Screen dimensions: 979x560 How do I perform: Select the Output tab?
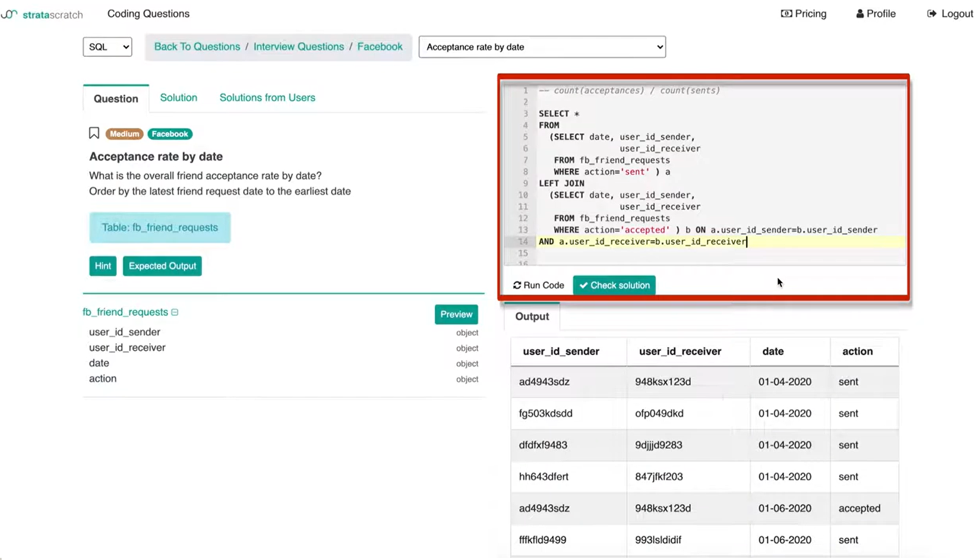[532, 316]
